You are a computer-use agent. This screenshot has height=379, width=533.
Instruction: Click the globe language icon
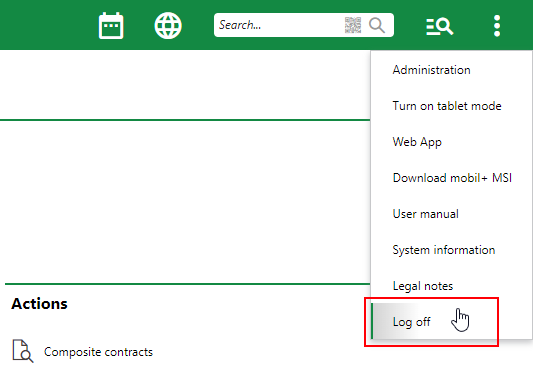pos(168,25)
